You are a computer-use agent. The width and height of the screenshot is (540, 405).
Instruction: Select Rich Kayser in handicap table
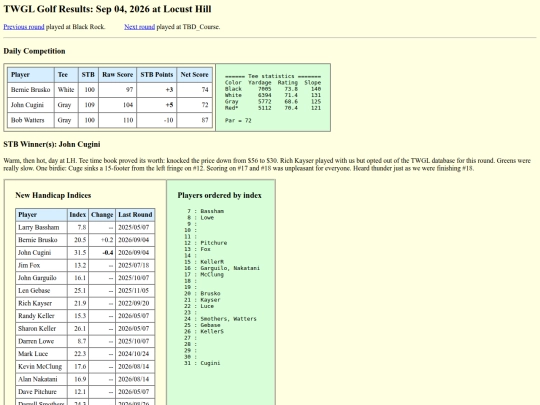click(35, 303)
